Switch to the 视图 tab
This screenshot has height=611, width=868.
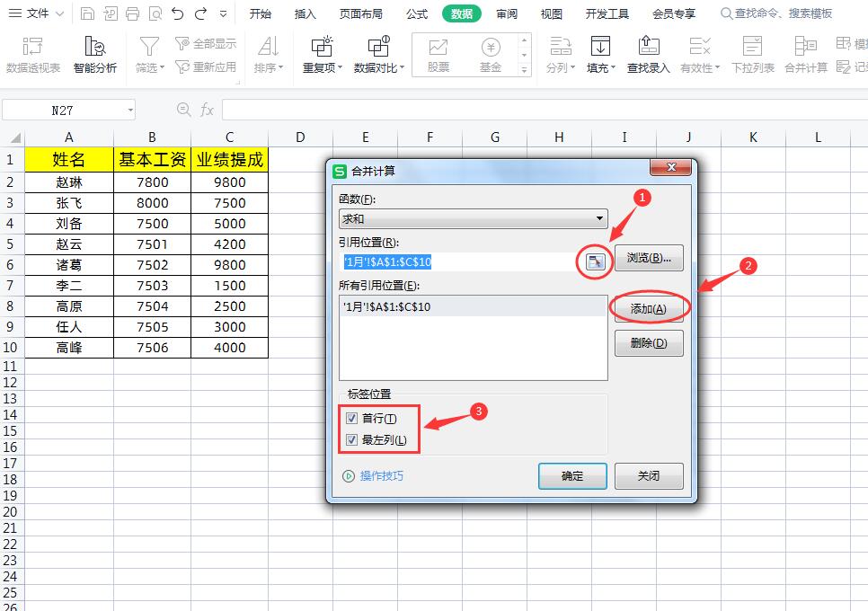[552, 13]
